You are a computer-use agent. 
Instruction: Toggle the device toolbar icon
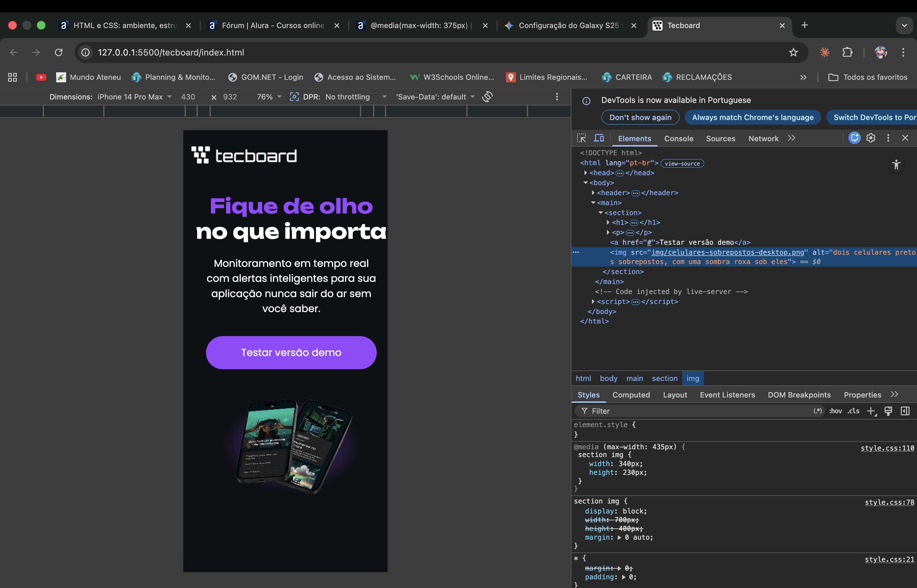pos(599,138)
